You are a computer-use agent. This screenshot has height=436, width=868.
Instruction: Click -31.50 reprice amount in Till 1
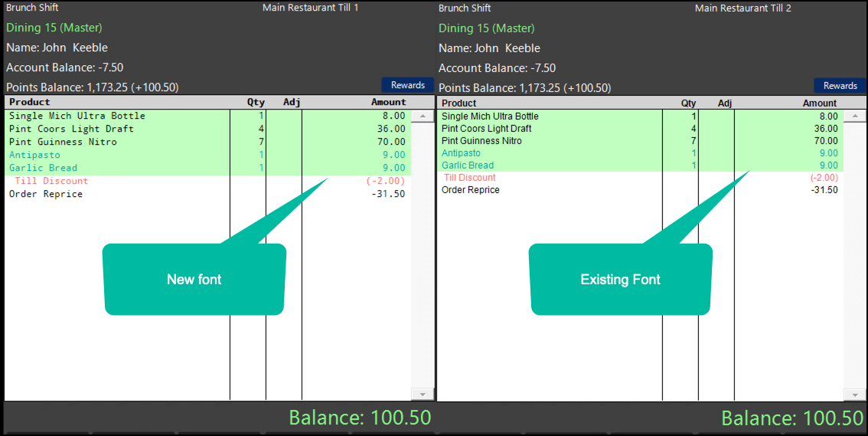click(x=389, y=194)
